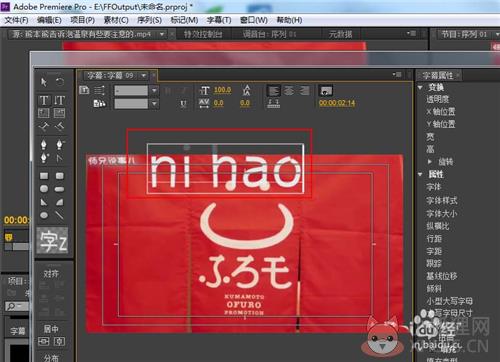Collapse the 变换 section
Viewport: 500px width, 362px height.
pos(420,87)
